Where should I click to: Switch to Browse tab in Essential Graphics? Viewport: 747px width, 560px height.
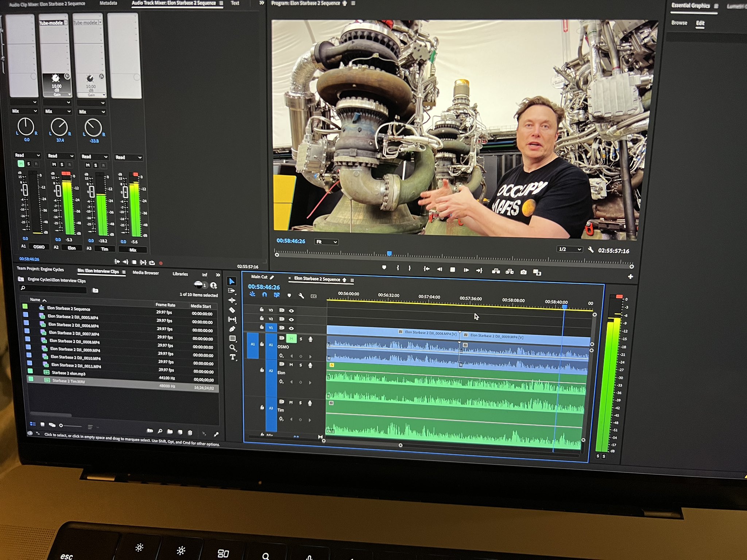coord(679,23)
